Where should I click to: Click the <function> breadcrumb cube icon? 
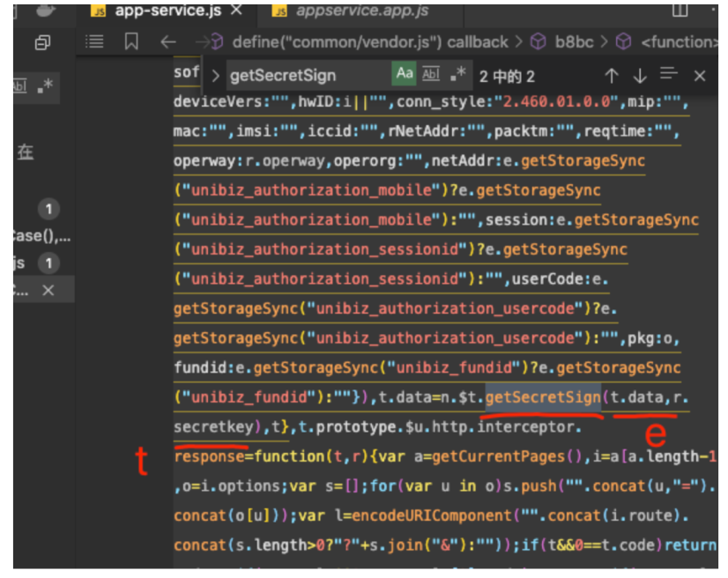coord(623,41)
